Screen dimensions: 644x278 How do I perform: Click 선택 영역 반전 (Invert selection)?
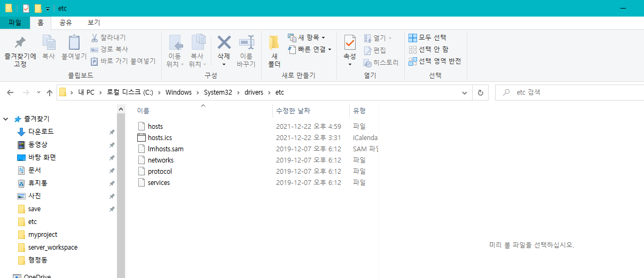[435, 61]
